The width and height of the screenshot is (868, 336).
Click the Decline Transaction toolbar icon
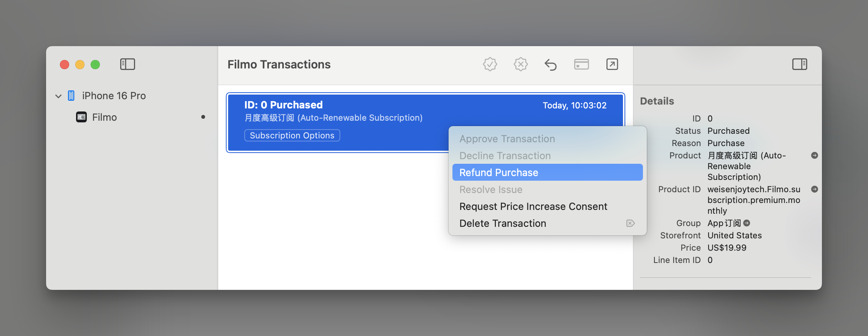520,64
